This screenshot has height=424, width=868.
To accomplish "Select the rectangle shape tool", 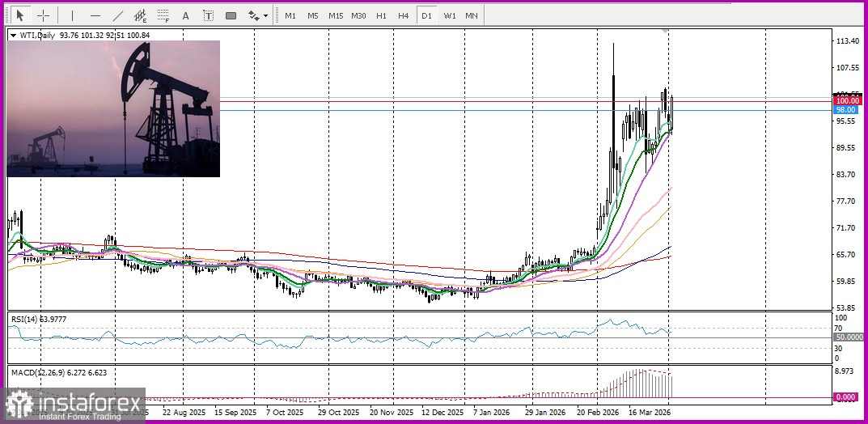I will coord(231,15).
